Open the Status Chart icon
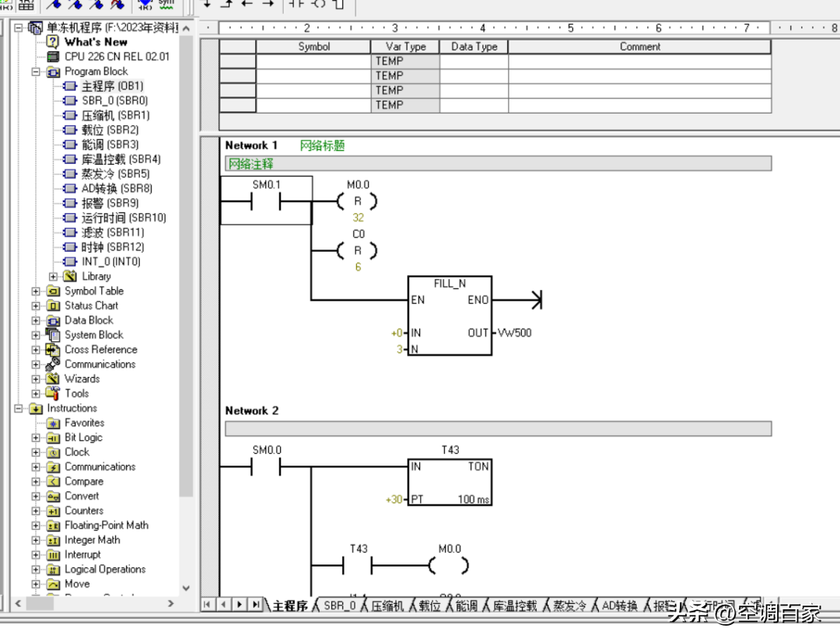The height and width of the screenshot is (642, 840). click(53, 305)
